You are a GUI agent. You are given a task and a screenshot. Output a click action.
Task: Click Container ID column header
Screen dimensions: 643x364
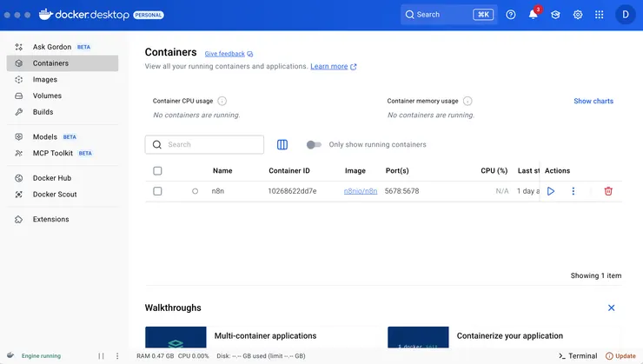tap(289, 170)
